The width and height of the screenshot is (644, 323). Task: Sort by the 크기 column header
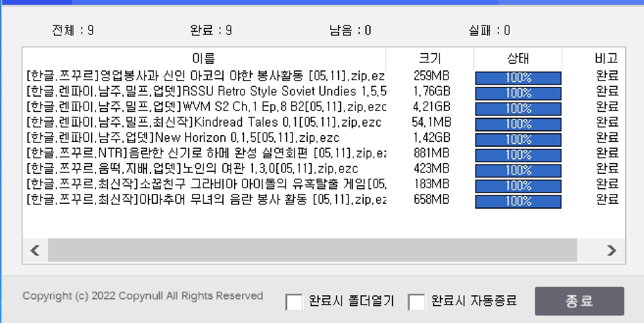(x=430, y=58)
